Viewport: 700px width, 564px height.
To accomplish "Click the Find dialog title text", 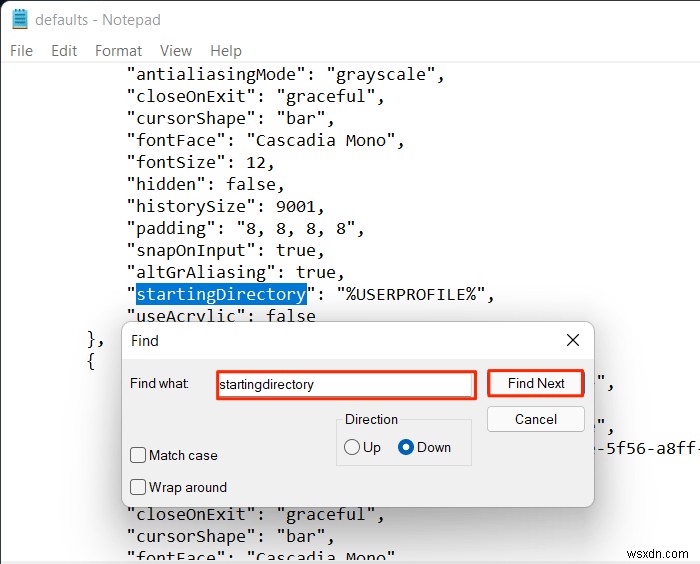I will pyautogui.click(x=145, y=341).
